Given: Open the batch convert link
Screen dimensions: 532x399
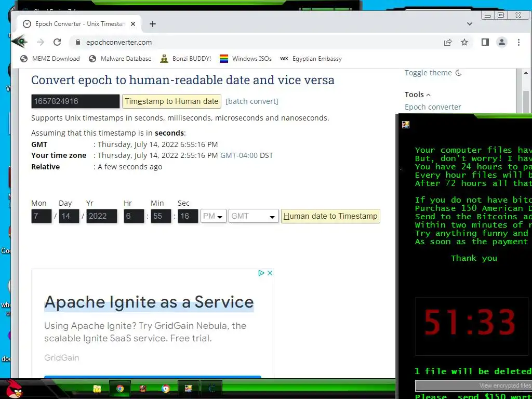Looking at the screenshot, I should click(252, 101).
